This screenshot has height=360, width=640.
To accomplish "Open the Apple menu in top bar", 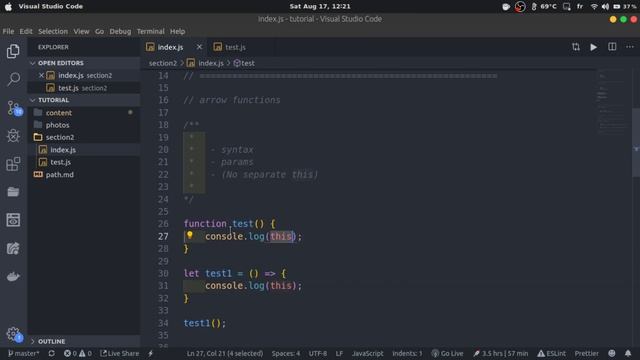I will click(x=8, y=7).
